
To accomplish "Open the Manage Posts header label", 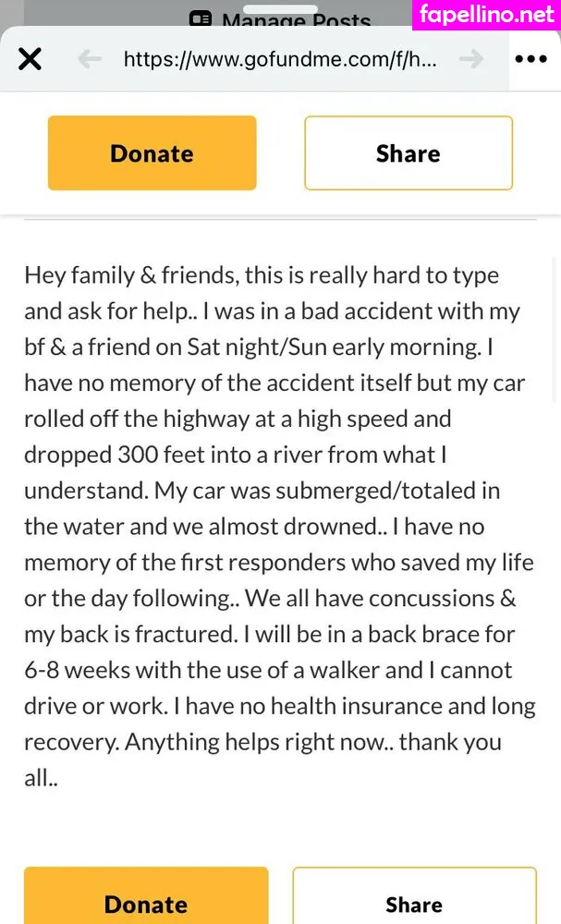I will click(296, 20).
